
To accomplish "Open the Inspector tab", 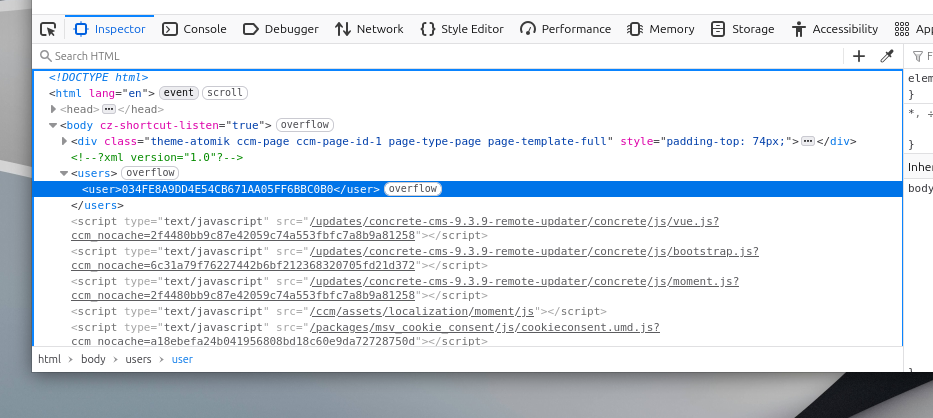I will click(x=109, y=29).
